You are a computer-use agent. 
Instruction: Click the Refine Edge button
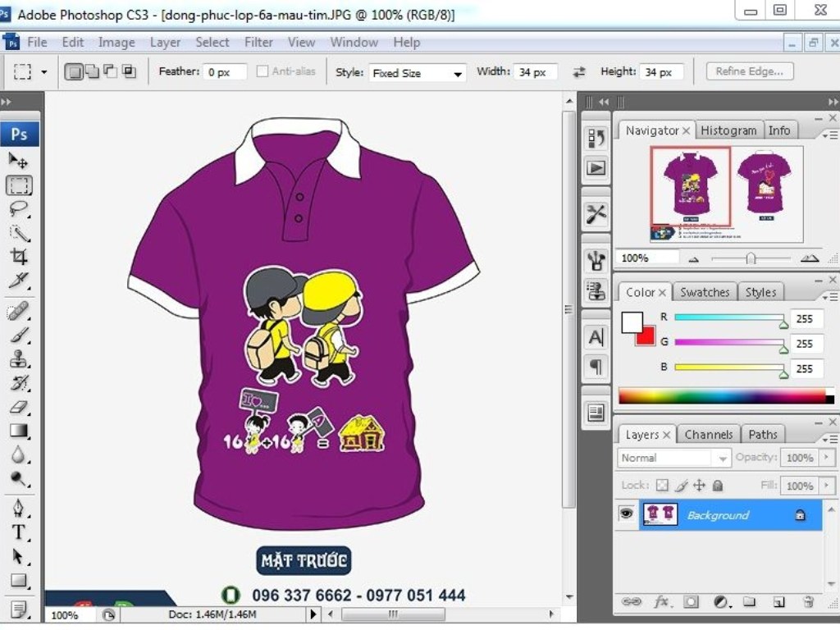[749, 71]
